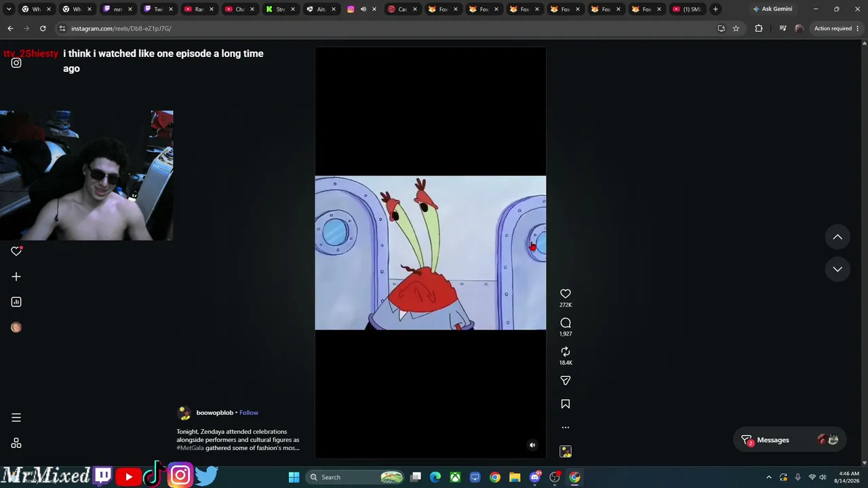868x488 pixels.
Task: Open your profile avatar in the sidebar
Action: tap(16, 327)
